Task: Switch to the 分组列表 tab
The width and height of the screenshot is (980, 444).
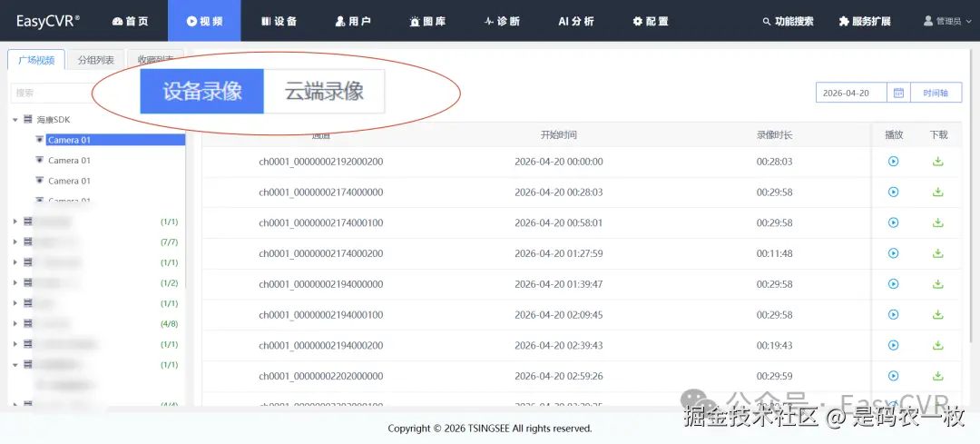Action: 95,60
